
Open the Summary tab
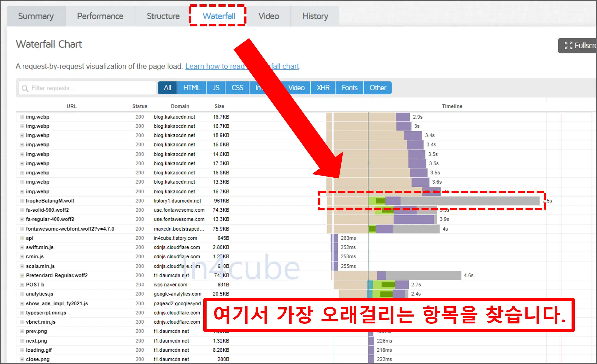36,16
